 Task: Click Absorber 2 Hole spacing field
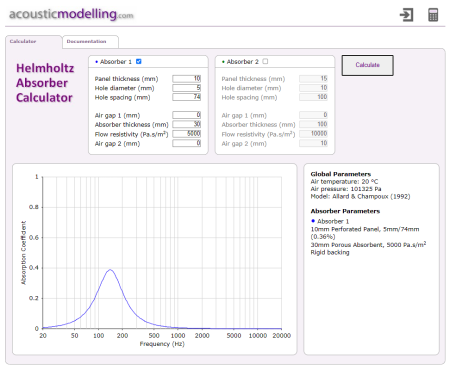click(313, 97)
